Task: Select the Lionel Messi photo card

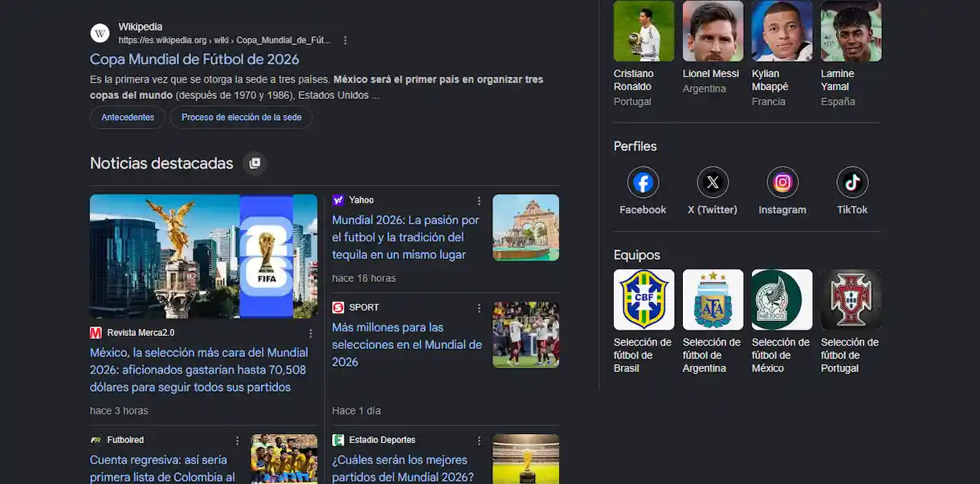Action: click(x=713, y=31)
